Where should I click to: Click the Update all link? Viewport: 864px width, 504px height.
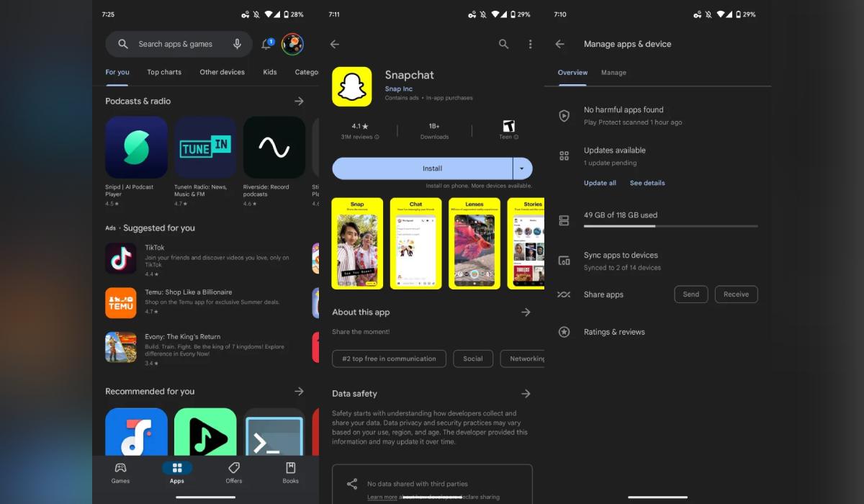coord(600,183)
